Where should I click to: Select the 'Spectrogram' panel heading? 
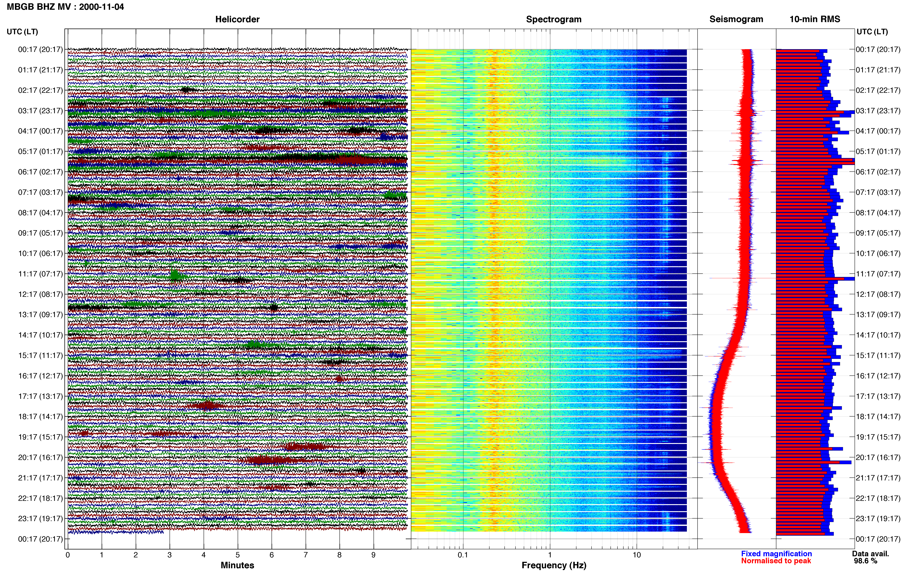click(x=554, y=20)
